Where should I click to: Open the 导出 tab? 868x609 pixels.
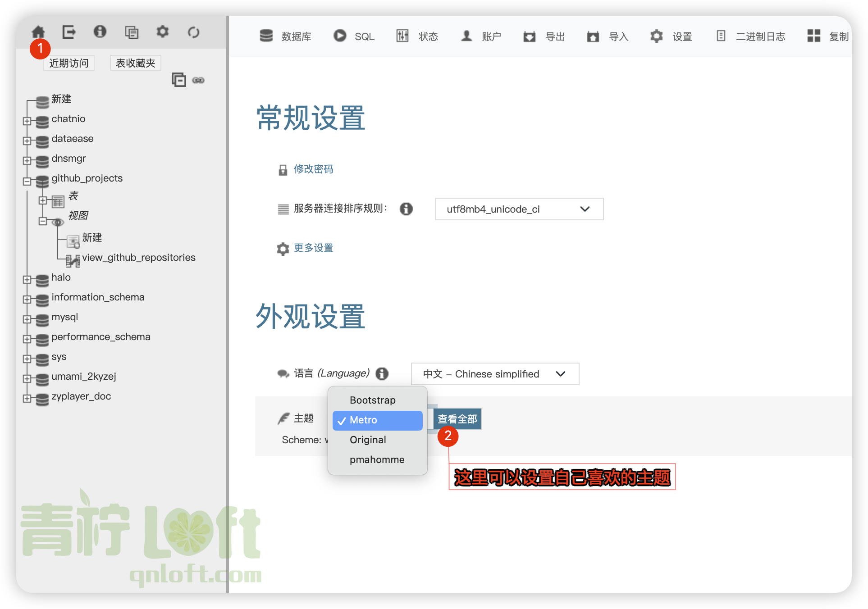click(x=544, y=36)
